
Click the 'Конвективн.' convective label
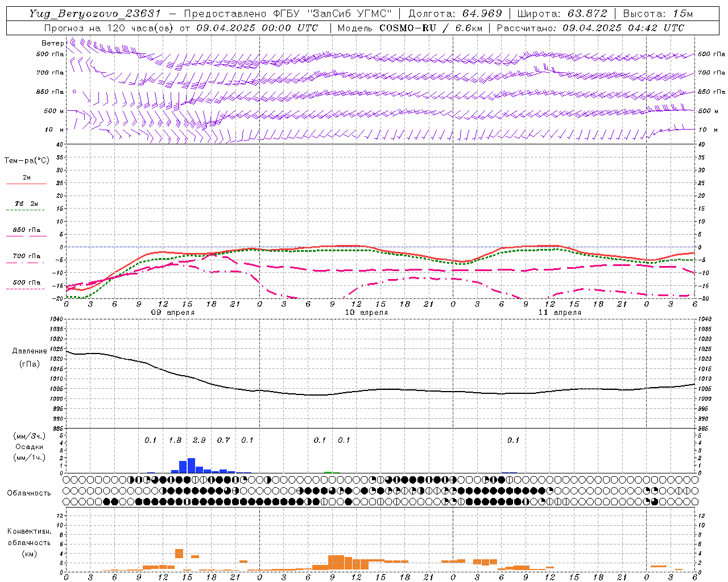tap(29, 531)
